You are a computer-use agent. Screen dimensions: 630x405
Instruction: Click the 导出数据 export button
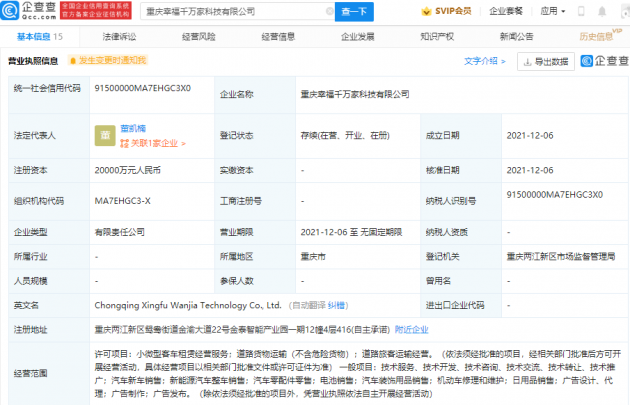546,61
